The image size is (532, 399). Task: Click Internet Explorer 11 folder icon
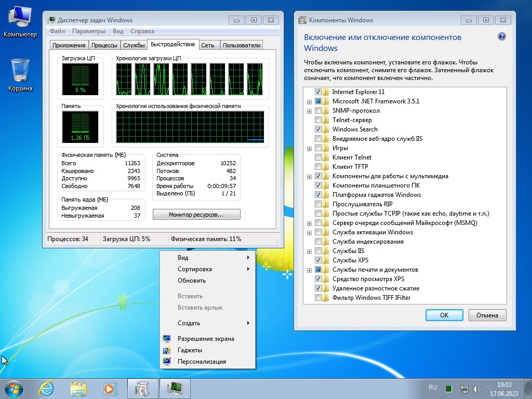click(x=326, y=92)
